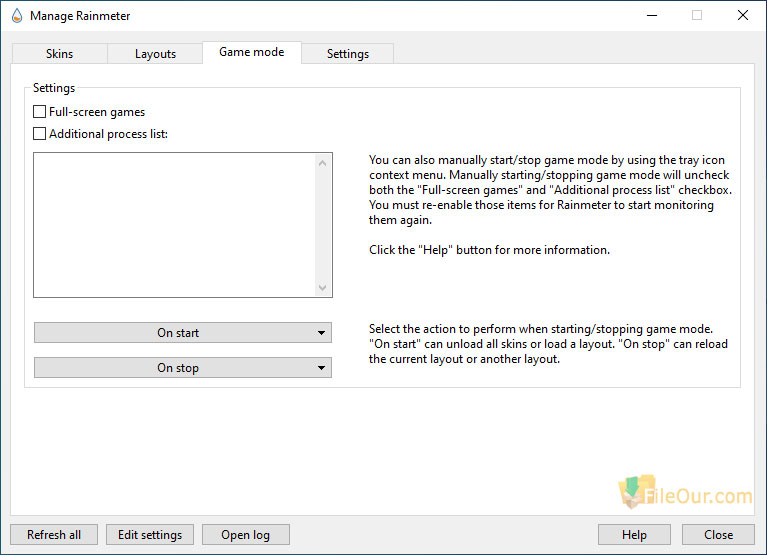This screenshot has width=767, height=555.
Task: Switch to the Skins tab
Action: pyautogui.click(x=59, y=54)
